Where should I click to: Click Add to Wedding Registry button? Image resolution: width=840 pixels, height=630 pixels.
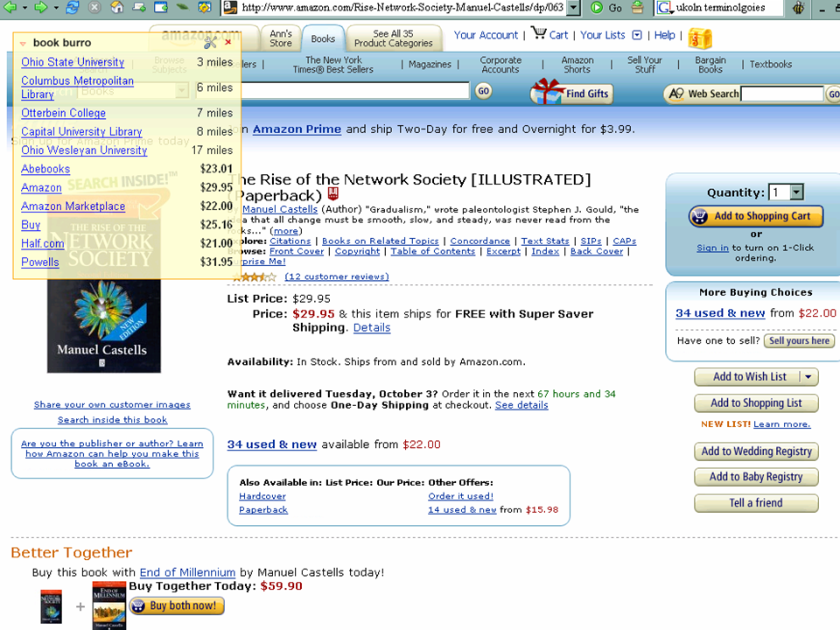click(756, 451)
